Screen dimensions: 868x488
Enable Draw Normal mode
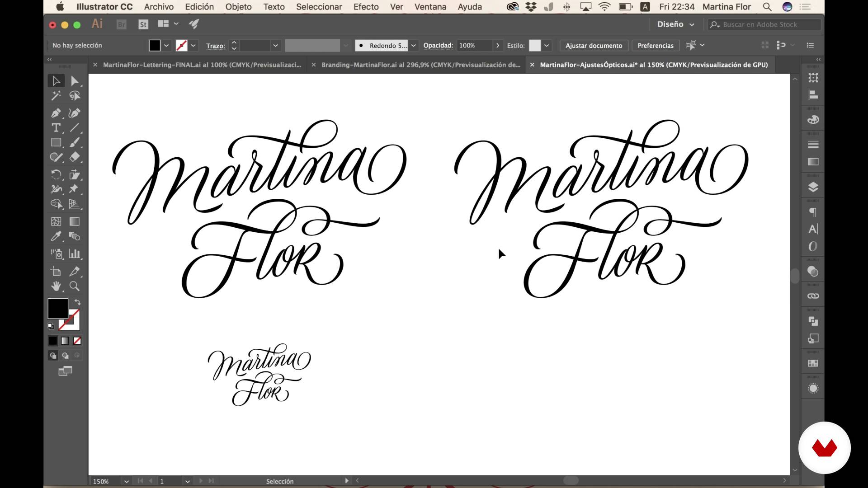click(x=53, y=356)
